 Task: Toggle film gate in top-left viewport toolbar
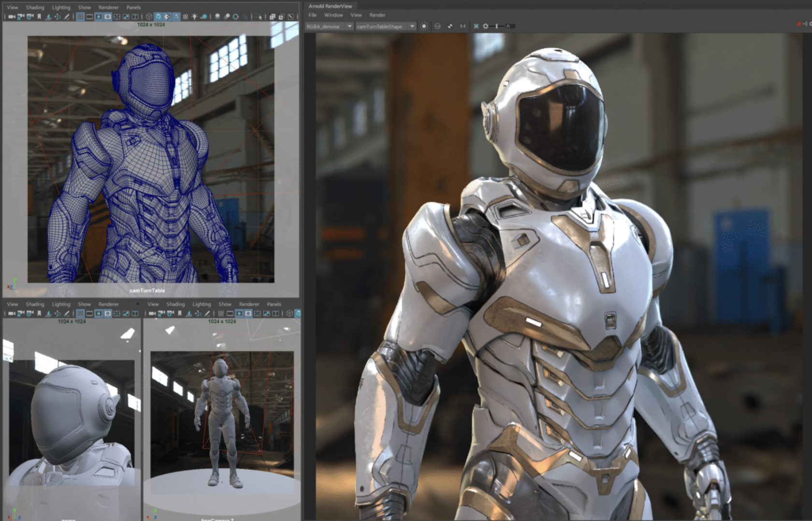click(89, 16)
